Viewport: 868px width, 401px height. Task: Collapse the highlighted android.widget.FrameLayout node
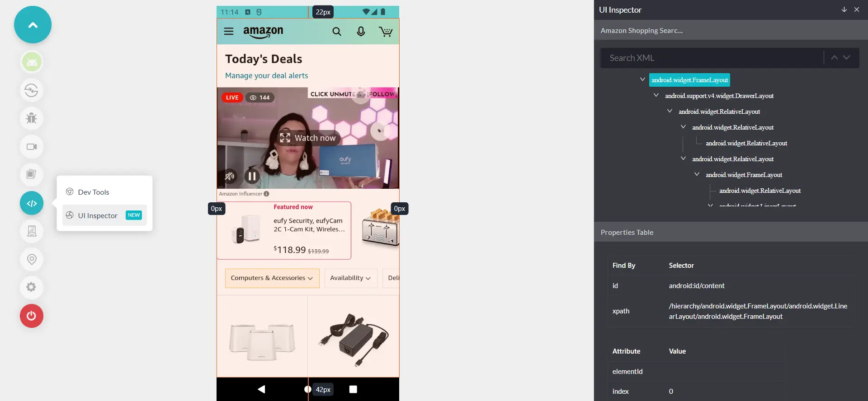click(x=642, y=79)
